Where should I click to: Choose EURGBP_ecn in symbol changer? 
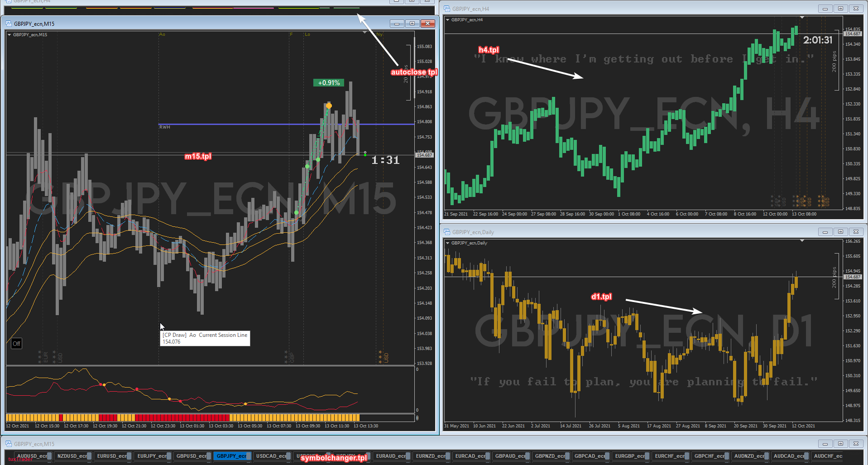click(x=631, y=456)
